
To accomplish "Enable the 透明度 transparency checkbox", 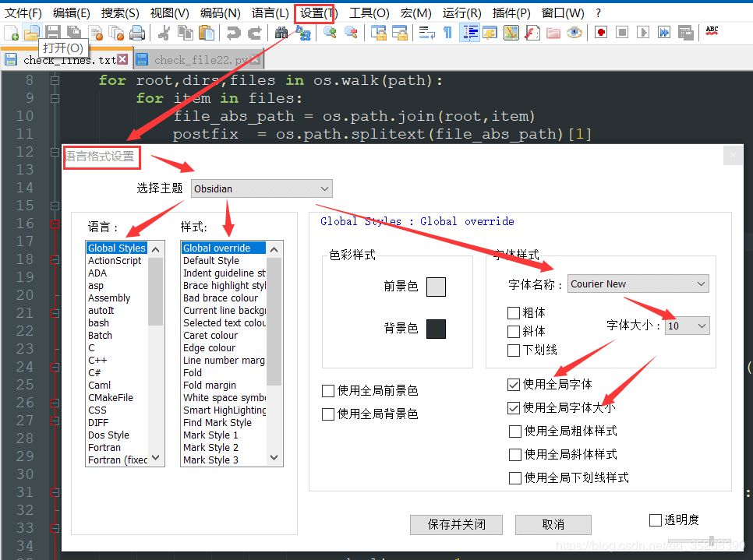I will tap(655, 520).
